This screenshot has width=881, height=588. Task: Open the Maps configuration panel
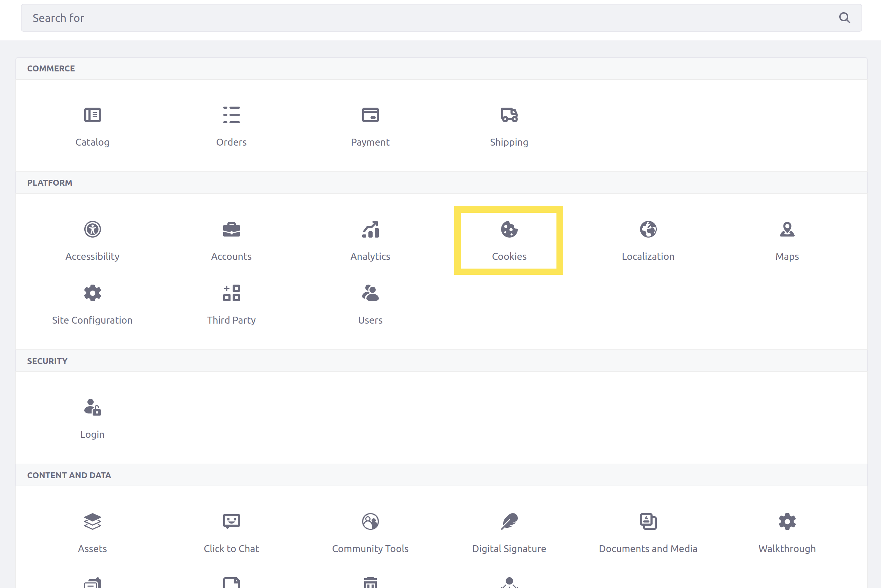click(x=787, y=240)
